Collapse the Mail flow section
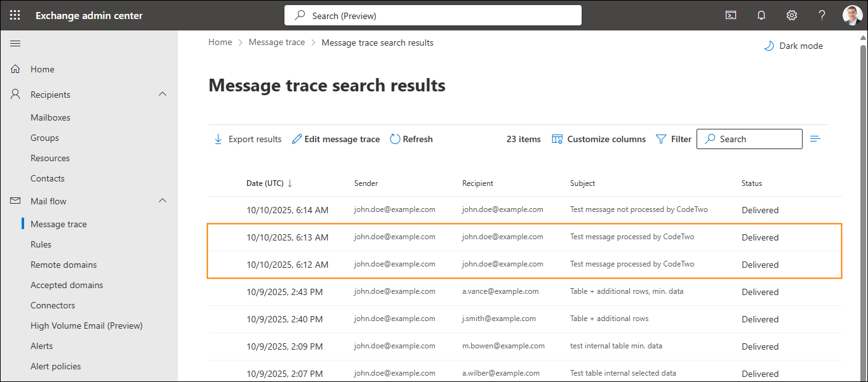 click(x=163, y=201)
